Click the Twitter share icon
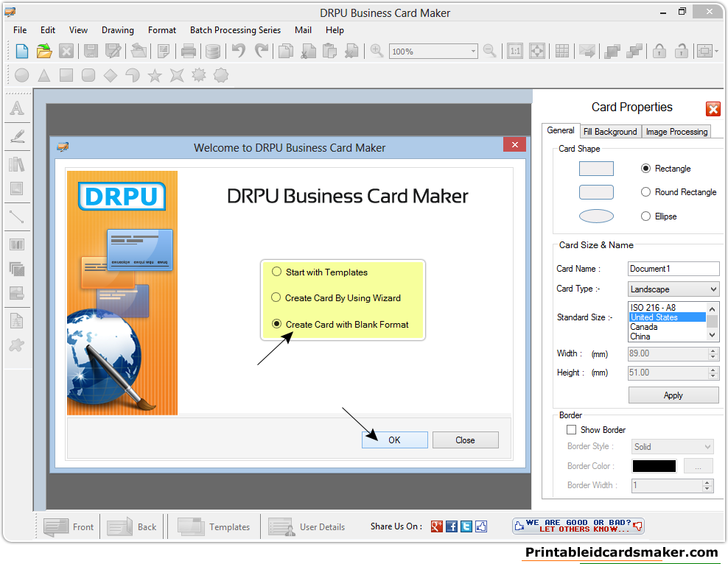The image size is (728, 564). click(x=466, y=526)
